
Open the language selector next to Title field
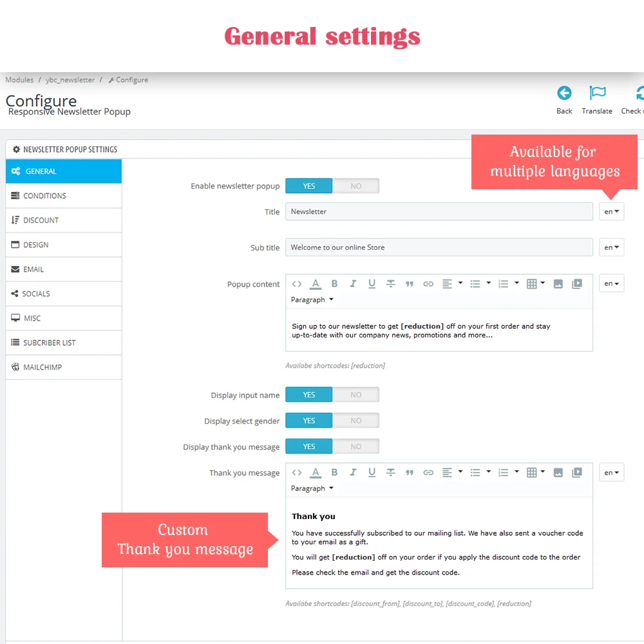coord(611,211)
